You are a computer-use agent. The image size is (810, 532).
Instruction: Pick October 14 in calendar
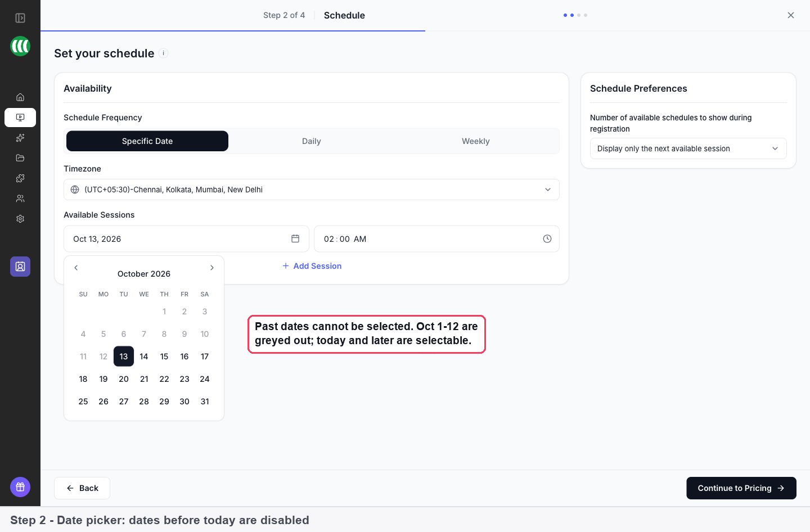[x=144, y=357]
